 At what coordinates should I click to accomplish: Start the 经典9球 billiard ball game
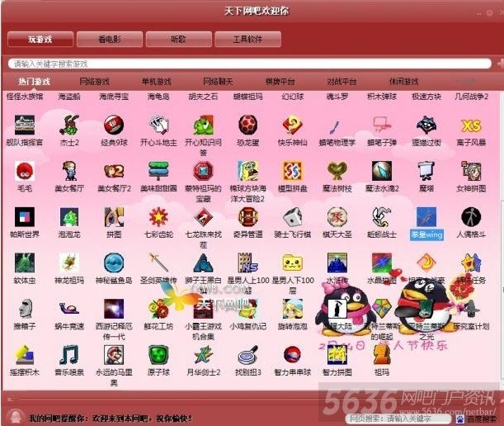(x=114, y=125)
